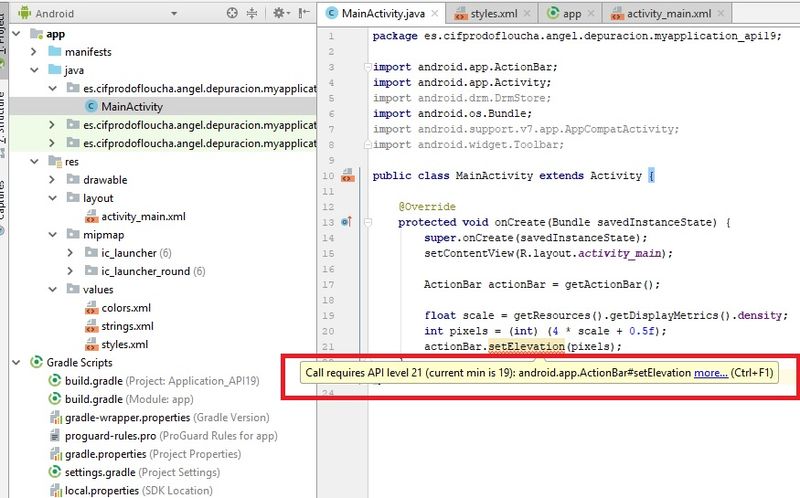Collapse the layout folder
Screen dimensions: 800x498
point(53,198)
